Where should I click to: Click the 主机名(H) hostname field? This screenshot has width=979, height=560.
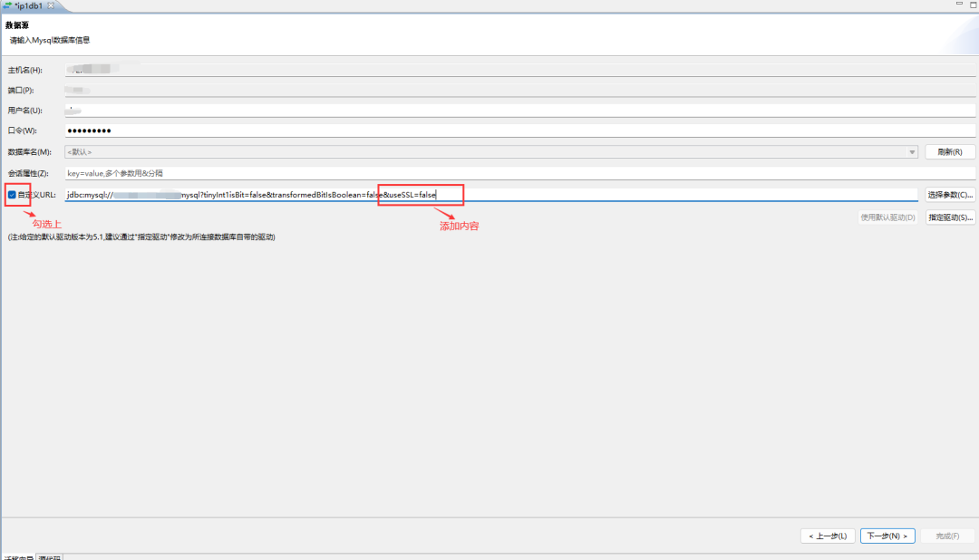coord(520,69)
